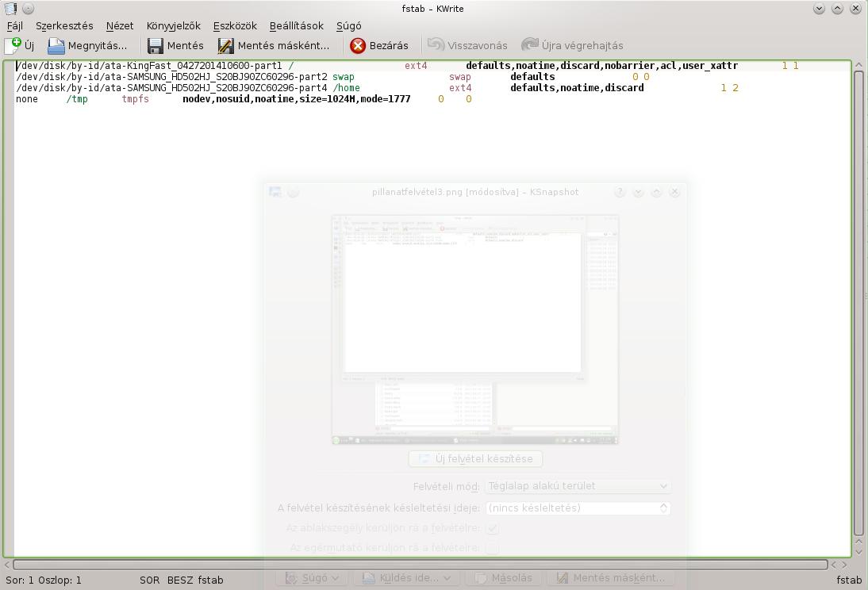
Task: Click the pin button next to KWrite title icon
Action: tap(29, 8)
